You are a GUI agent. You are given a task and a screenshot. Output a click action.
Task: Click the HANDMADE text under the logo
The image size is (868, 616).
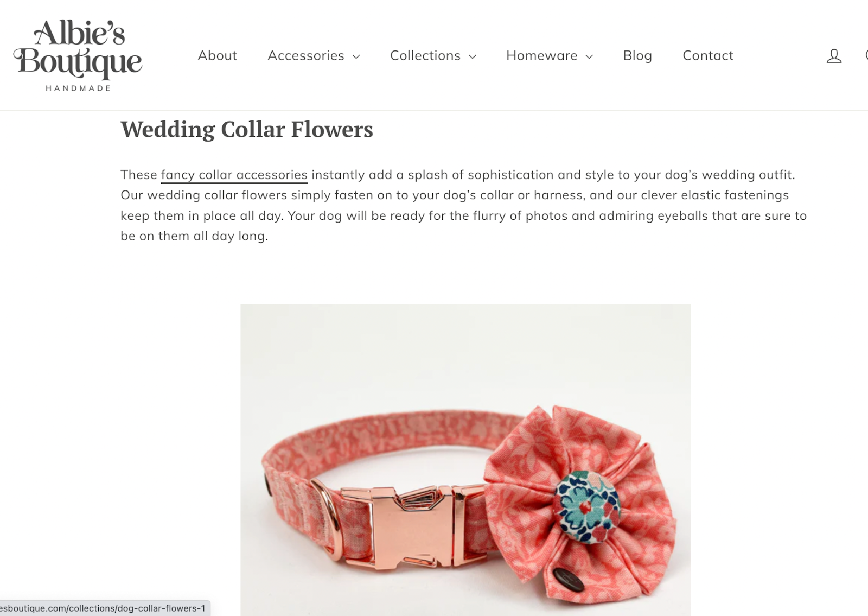coord(78,88)
